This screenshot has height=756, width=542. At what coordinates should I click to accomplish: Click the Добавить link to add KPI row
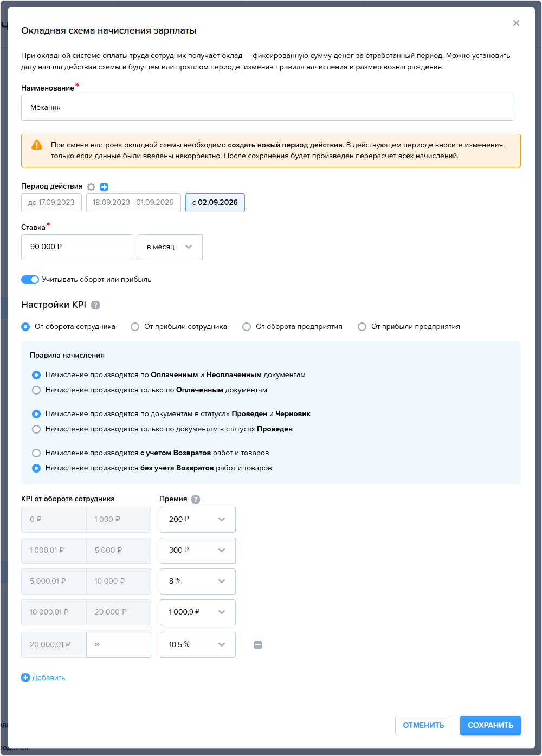(49, 678)
